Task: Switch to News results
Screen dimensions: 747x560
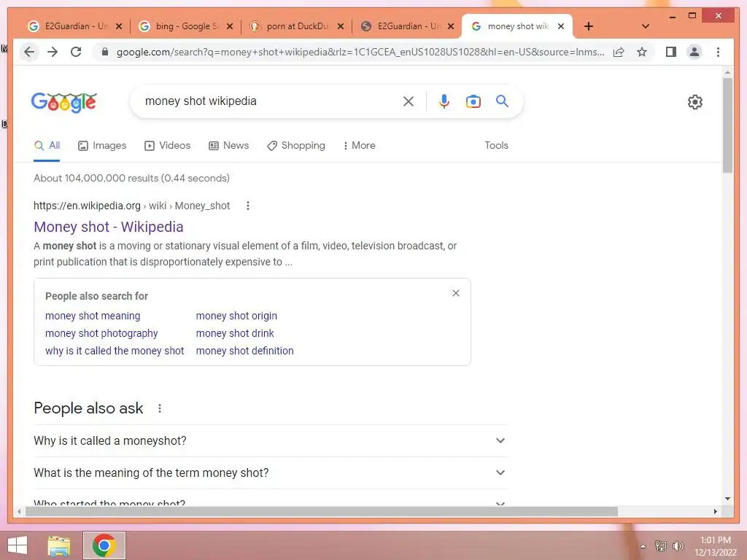Action: [x=228, y=146]
